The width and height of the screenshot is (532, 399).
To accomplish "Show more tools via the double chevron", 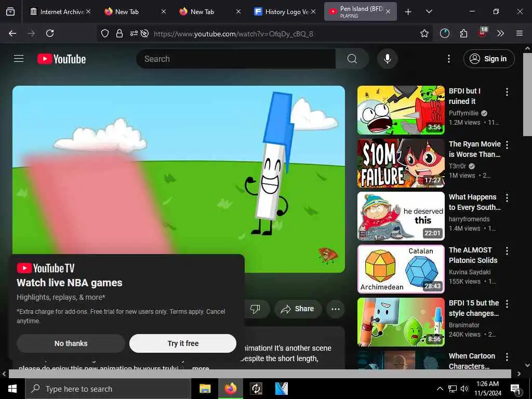I will point(500,33).
